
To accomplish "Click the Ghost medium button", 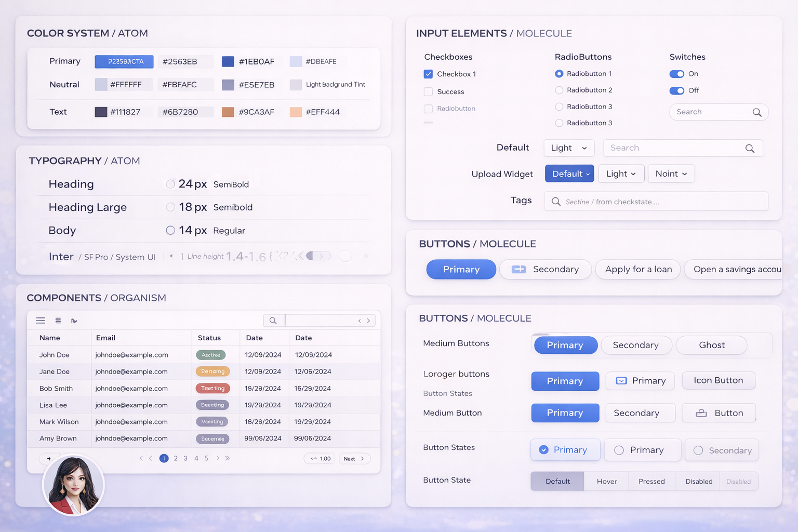I will tap(712, 345).
